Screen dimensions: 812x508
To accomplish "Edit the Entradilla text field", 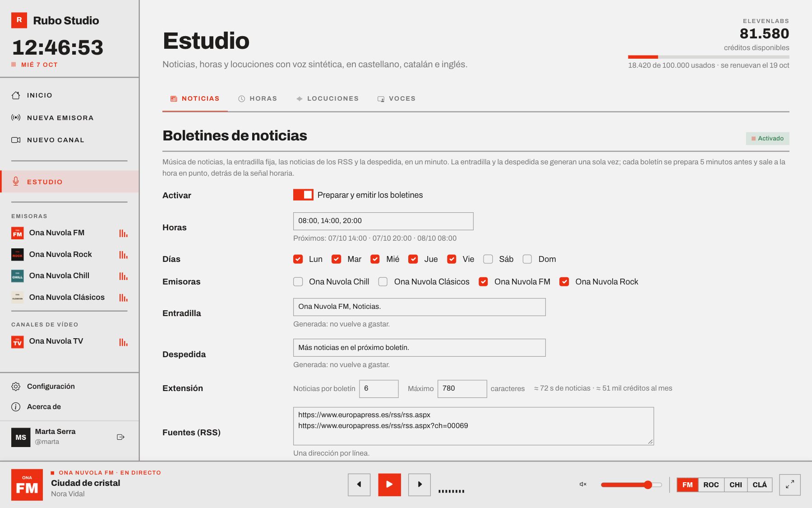I will coord(420,307).
